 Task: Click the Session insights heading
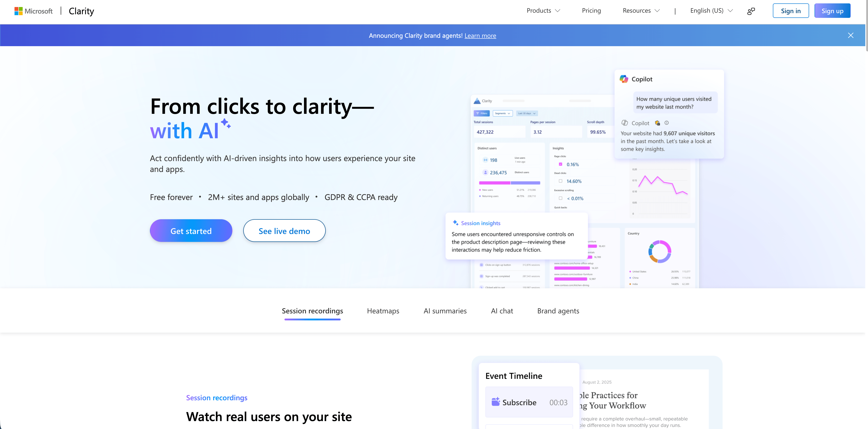pos(480,223)
